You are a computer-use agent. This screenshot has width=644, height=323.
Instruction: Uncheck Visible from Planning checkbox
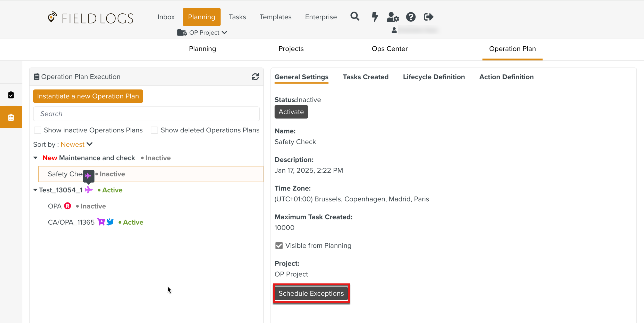[279, 245]
